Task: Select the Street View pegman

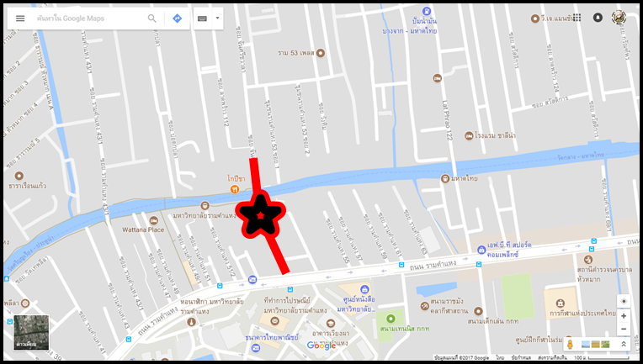Action: (570, 345)
